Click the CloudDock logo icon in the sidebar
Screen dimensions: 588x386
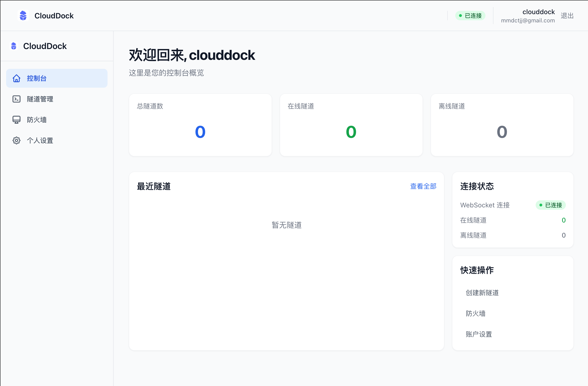point(14,46)
